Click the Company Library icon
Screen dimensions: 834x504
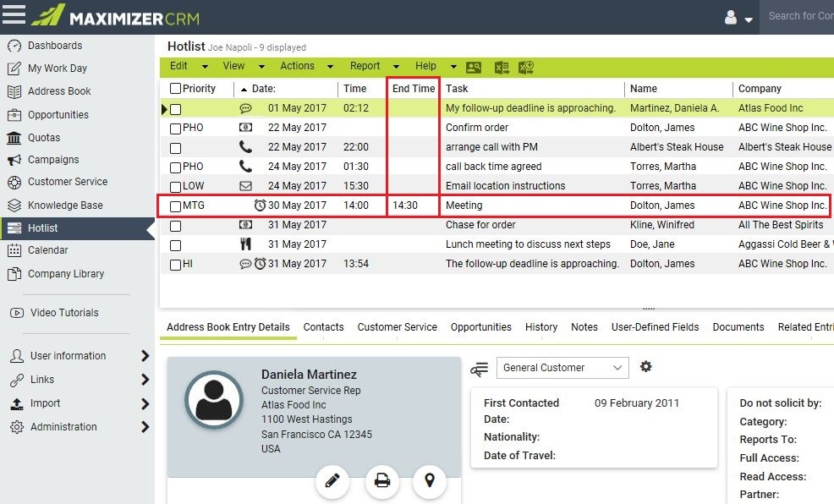pyautogui.click(x=14, y=274)
